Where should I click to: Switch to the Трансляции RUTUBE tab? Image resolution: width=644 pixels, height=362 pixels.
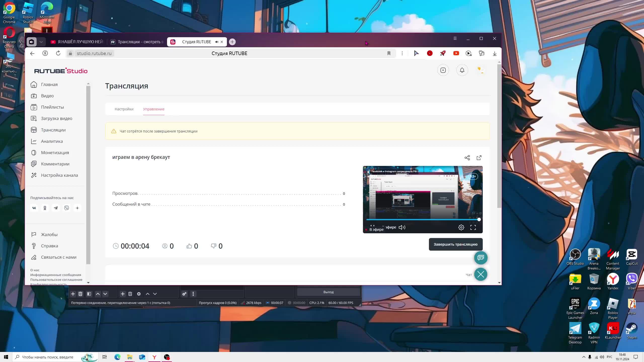[137, 42]
